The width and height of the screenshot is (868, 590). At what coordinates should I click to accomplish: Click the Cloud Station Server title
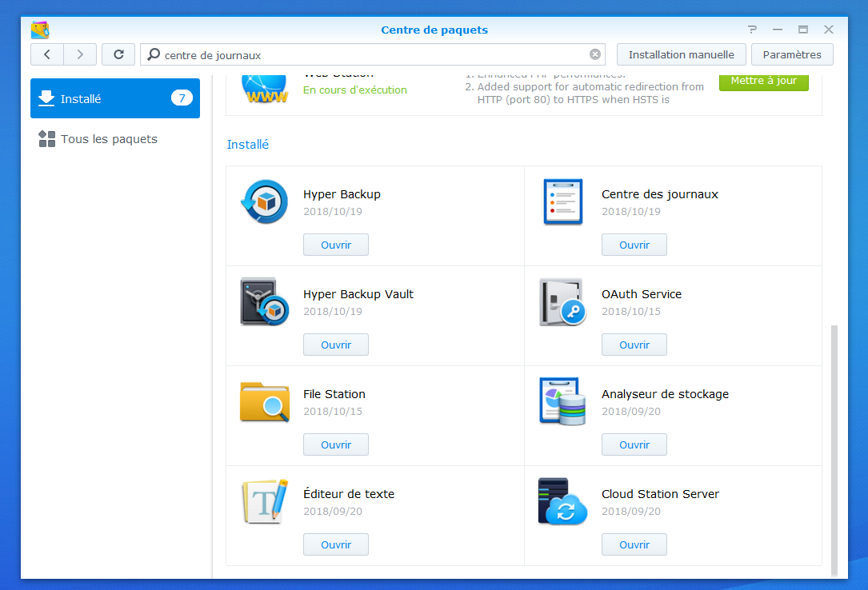pyautogui.click(x=661, y=494)
